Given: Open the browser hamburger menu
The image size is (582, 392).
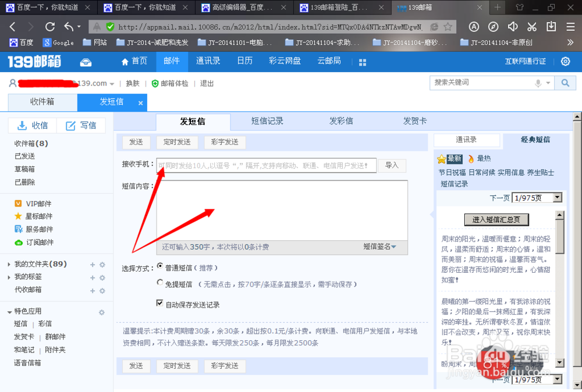Looking at the screenshot, I should [570, 27].
